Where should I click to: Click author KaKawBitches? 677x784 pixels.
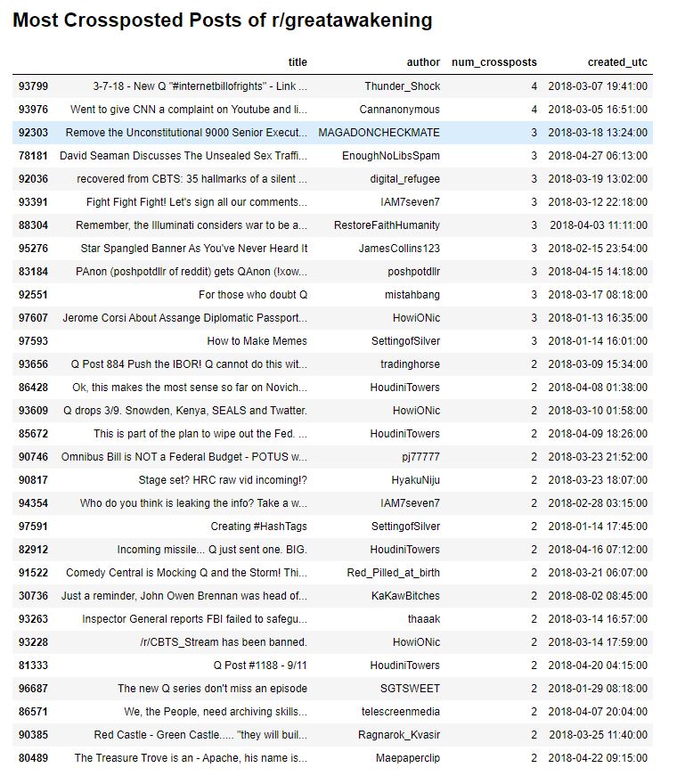405,596
